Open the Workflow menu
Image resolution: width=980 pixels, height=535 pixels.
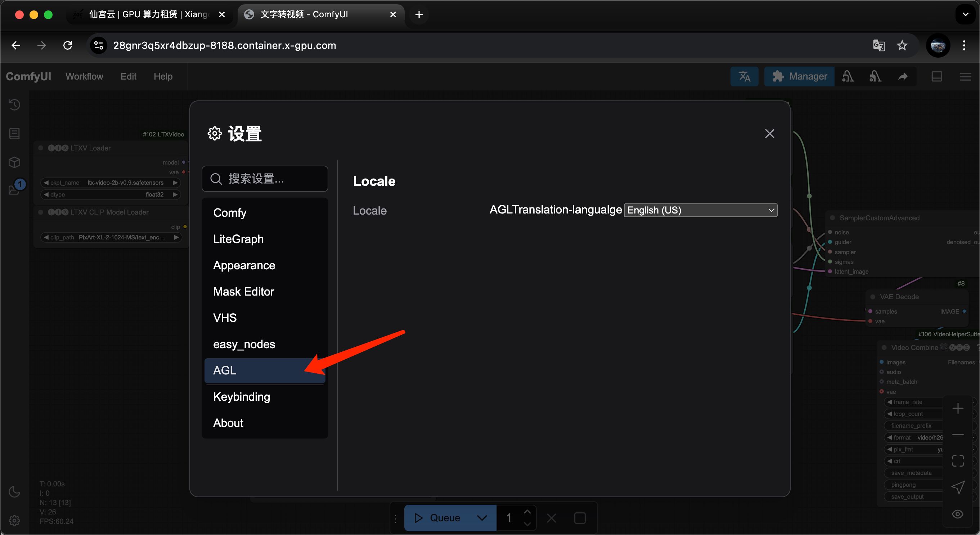point(84,76)
